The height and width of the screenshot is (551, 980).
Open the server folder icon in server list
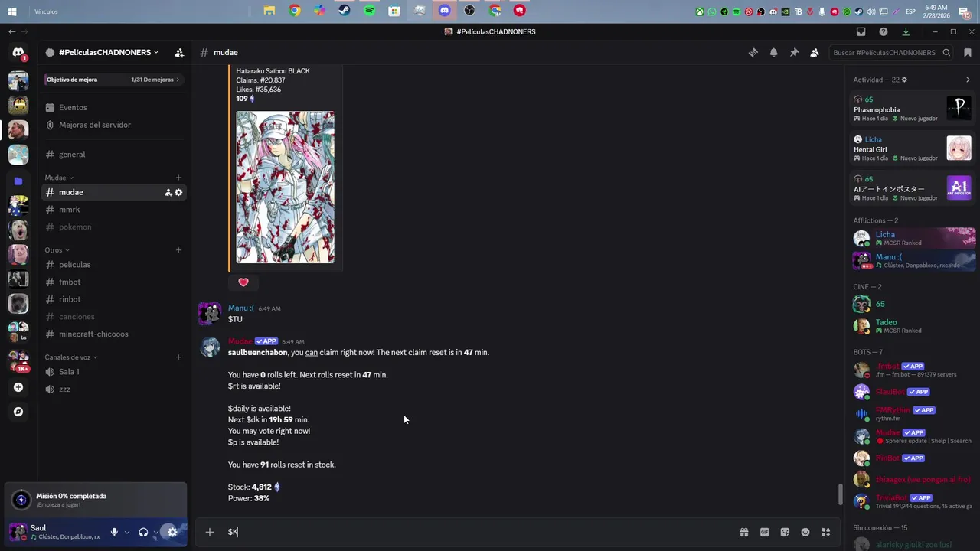[x=18, y=181]
